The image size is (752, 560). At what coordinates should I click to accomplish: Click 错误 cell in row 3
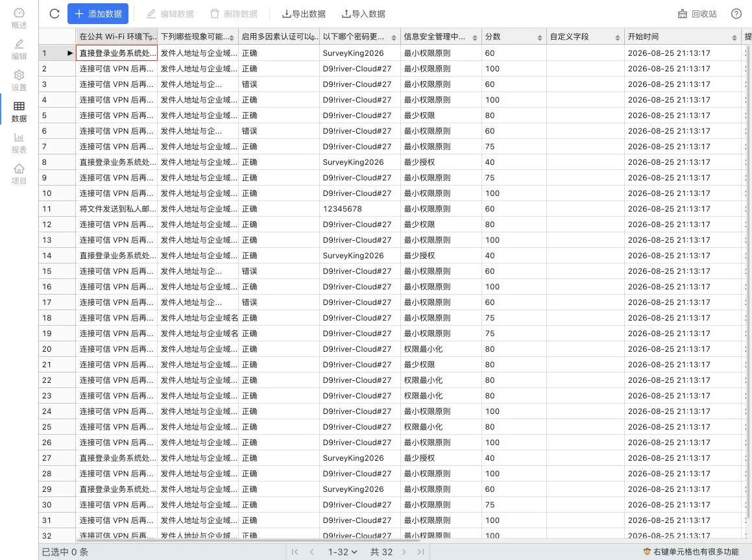click(278, 84)
